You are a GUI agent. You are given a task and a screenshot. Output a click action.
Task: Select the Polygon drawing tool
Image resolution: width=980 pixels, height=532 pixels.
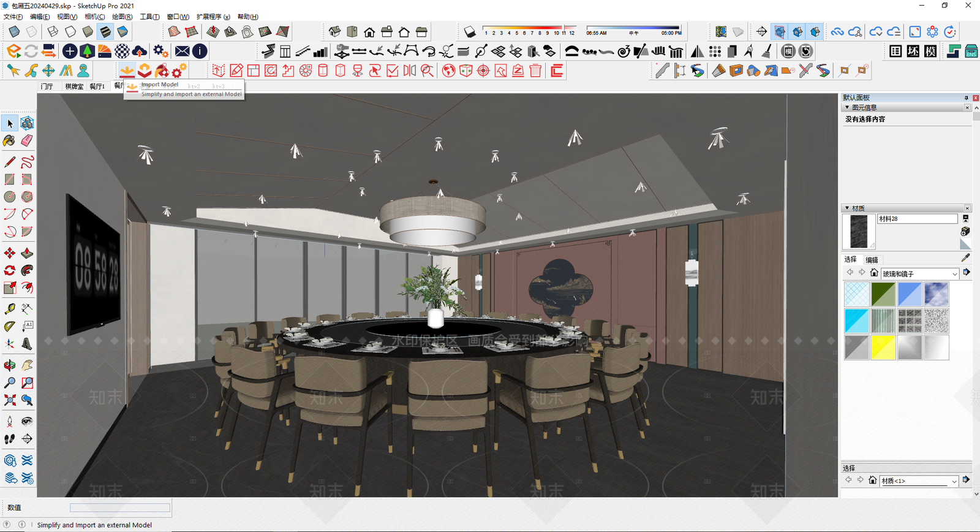[x=27, y=197]
